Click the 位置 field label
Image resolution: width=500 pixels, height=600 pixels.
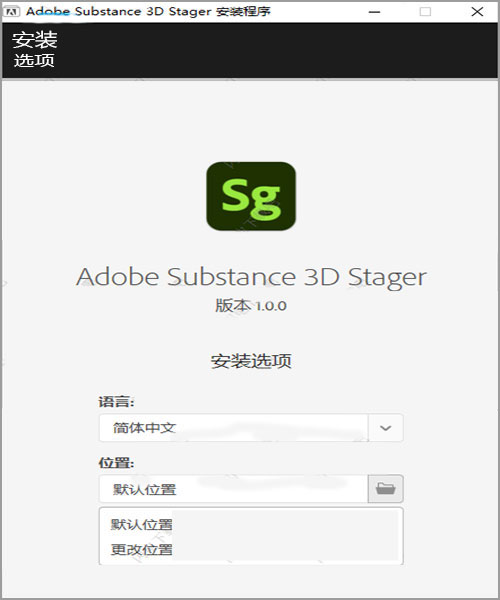point(116,463)
